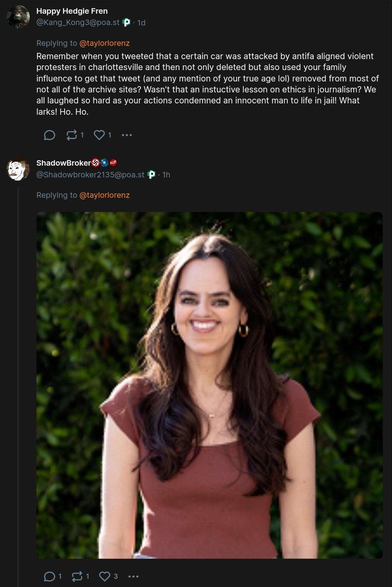Click the ShadowBroker display name
The height and width of the screenshot is (587, 392).
tap(63, 163)
